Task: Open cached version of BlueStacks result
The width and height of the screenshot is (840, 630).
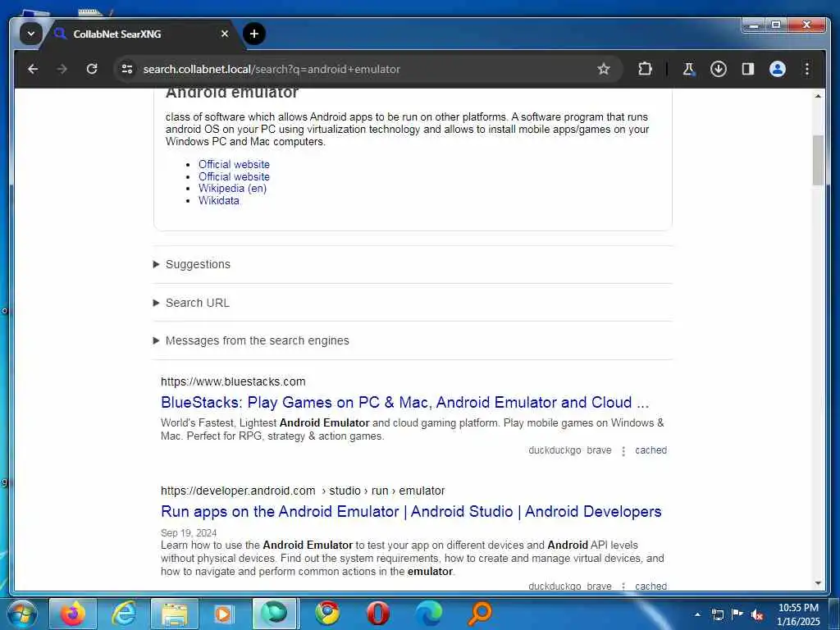Action: [x=651, y=450]
